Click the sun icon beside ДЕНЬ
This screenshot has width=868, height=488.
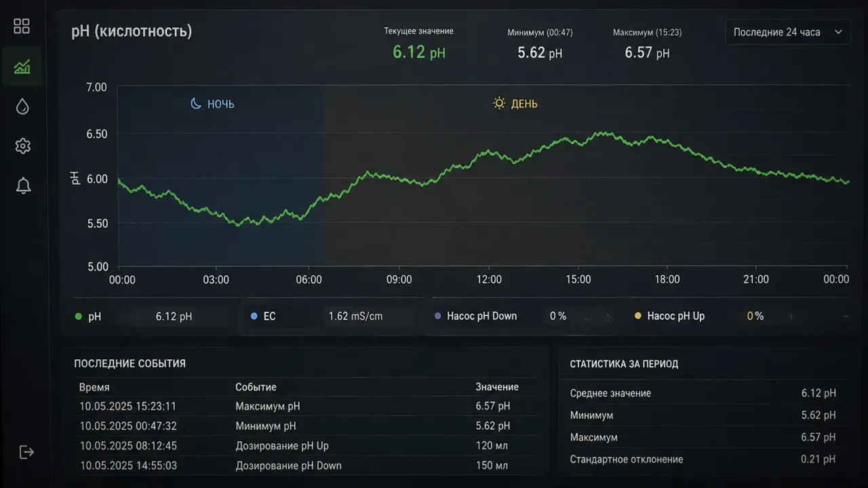click(x=499, y=104)
